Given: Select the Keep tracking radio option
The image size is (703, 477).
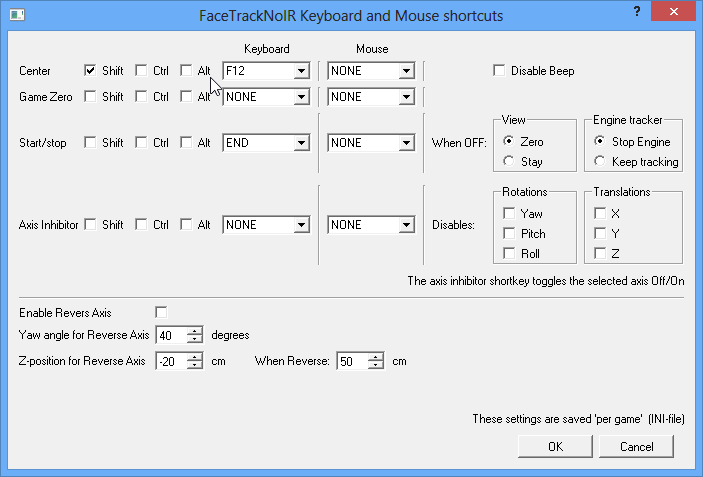Looking at the screenshot, I should [x=600, y=161].
